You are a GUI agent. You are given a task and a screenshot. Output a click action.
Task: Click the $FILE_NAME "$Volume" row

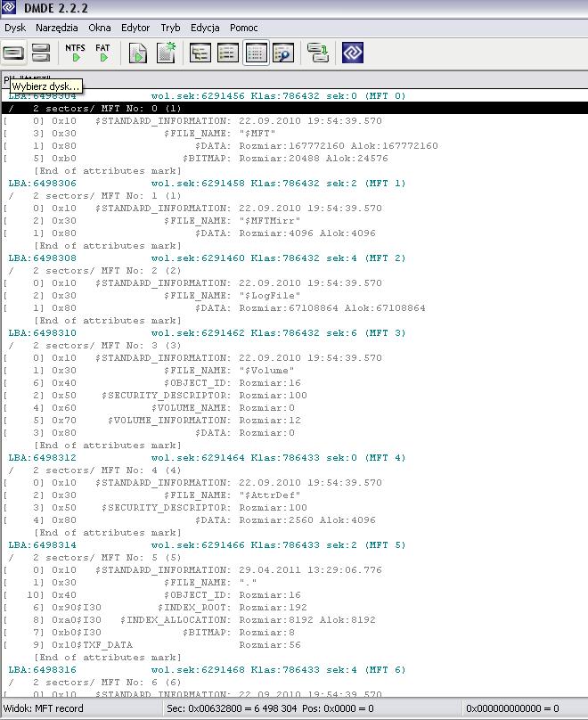(x=295, y=370)
